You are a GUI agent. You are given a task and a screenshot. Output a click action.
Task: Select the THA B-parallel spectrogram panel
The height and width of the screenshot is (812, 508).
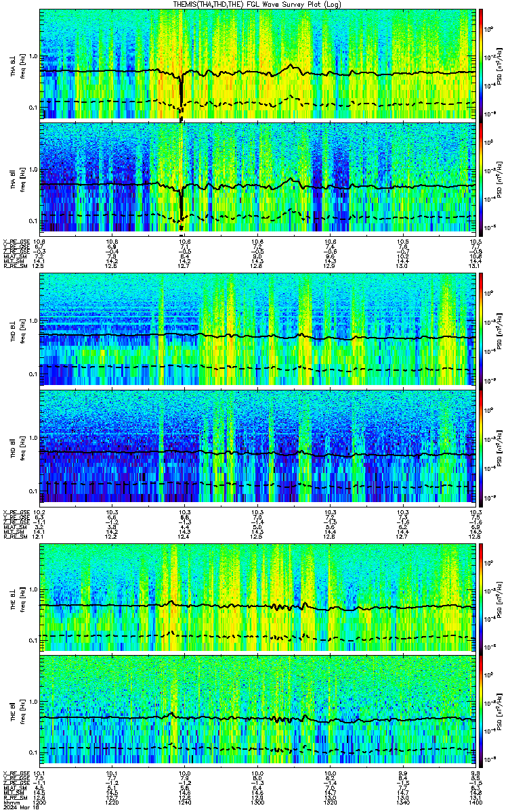pos(256,178)
